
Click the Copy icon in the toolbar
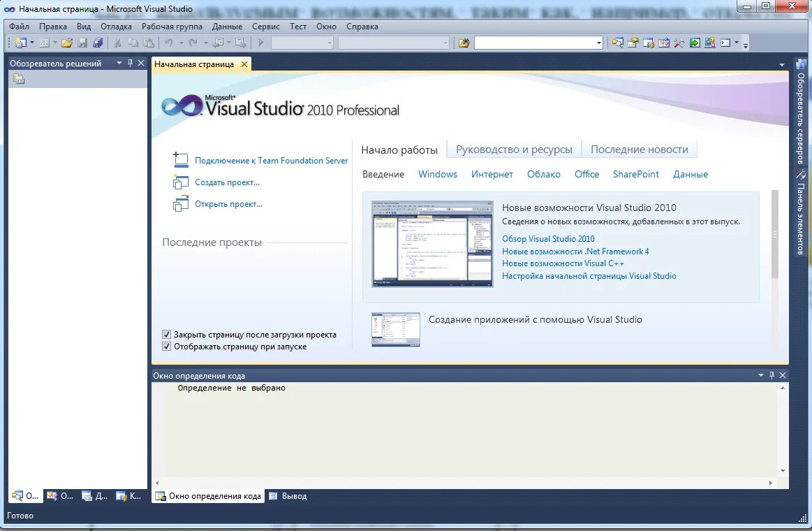pos(133,43)
